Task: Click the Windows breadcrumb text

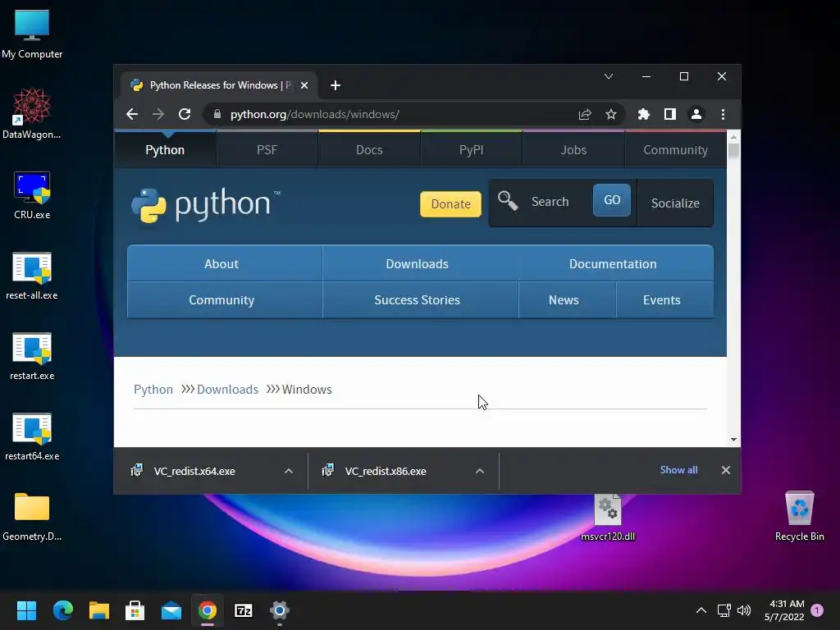Action: [x=307, y=390]
